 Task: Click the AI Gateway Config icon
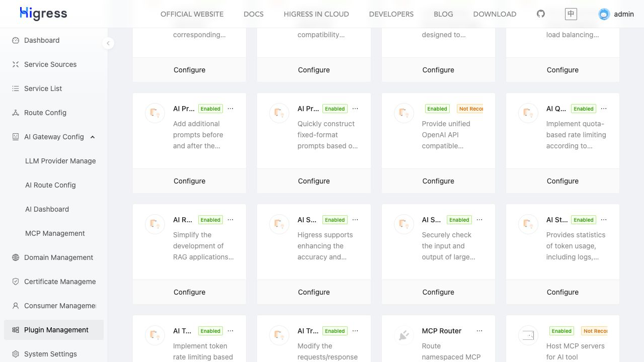click(x=16, y=137)
